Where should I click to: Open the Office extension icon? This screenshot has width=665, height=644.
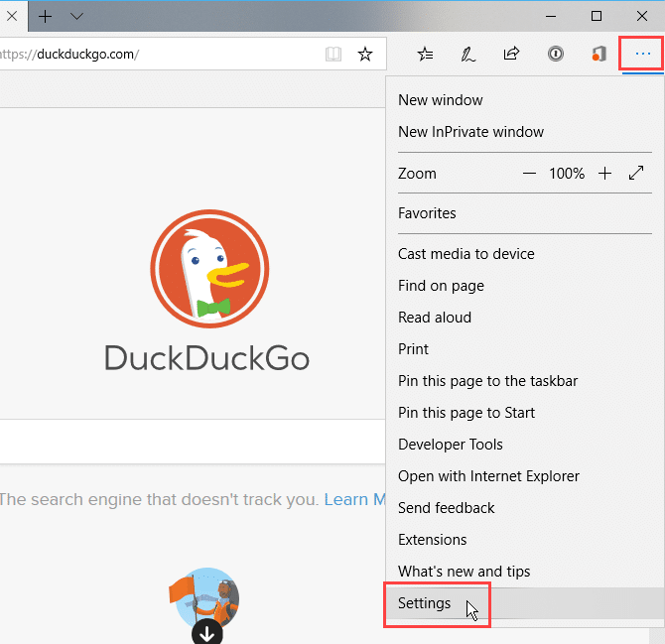tap(599, 54)
